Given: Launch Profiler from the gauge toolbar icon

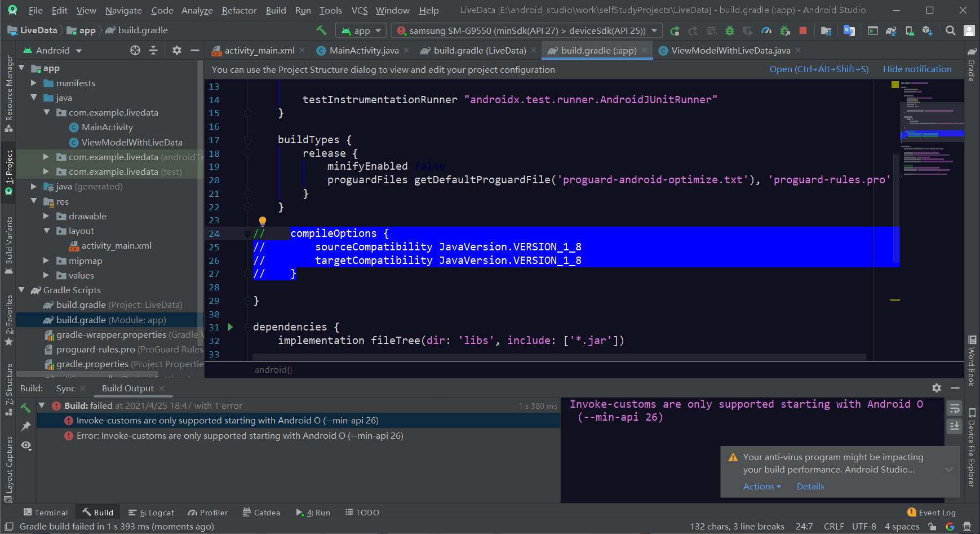Looking at the screenshot, I should point(766,31).
